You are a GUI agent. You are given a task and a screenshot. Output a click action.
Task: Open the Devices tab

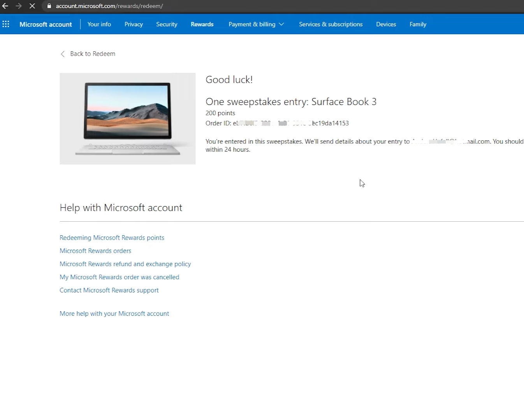pos(386,24)
